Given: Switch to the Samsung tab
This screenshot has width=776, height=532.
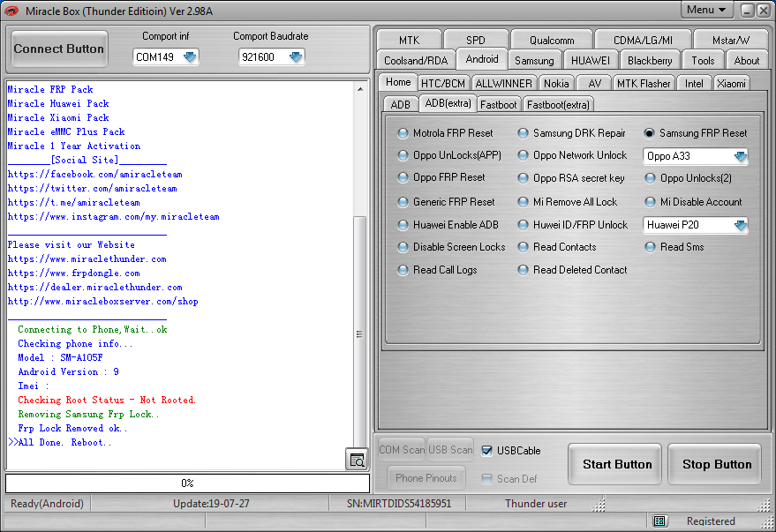Looking at the screenshot, I should pos(534,60).
